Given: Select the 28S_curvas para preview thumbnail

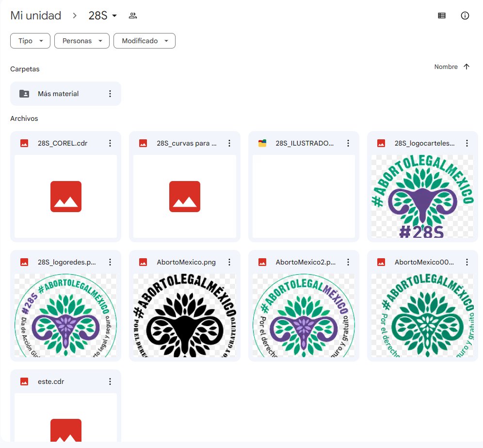Looking at the screenshot, I should 184,197.
